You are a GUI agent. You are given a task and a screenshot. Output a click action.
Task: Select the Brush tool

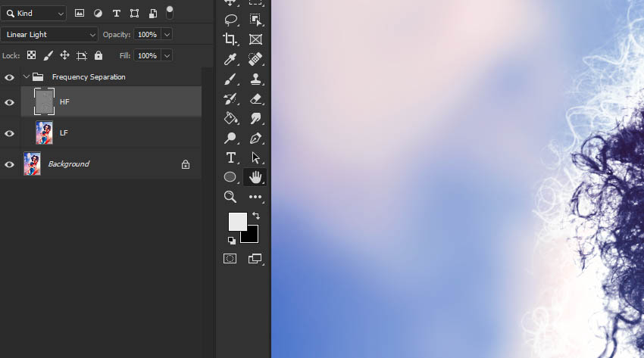(230, 79)
